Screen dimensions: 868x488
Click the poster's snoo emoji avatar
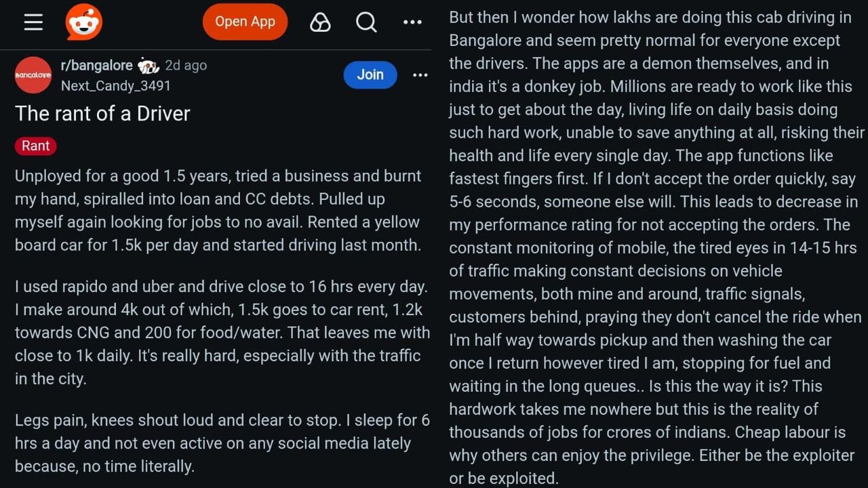click(149, 64)
